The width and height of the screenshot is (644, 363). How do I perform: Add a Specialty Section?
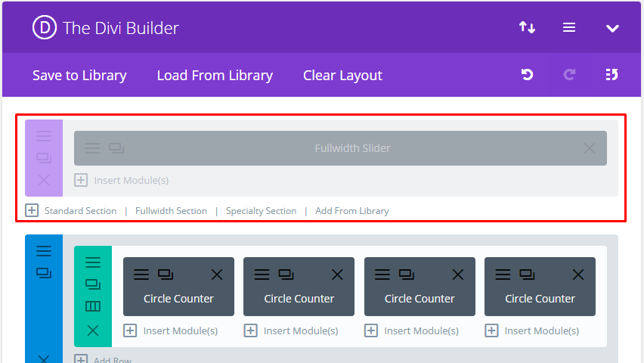point(262,210)
